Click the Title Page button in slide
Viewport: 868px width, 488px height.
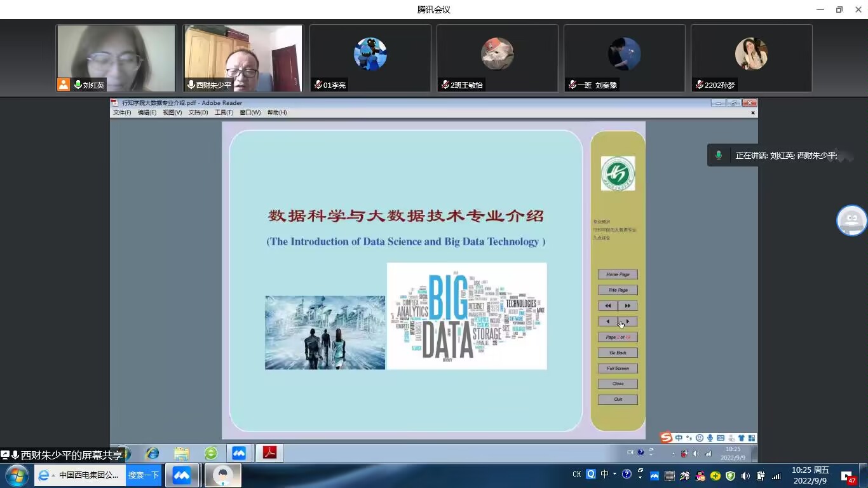tap(618, 290)
